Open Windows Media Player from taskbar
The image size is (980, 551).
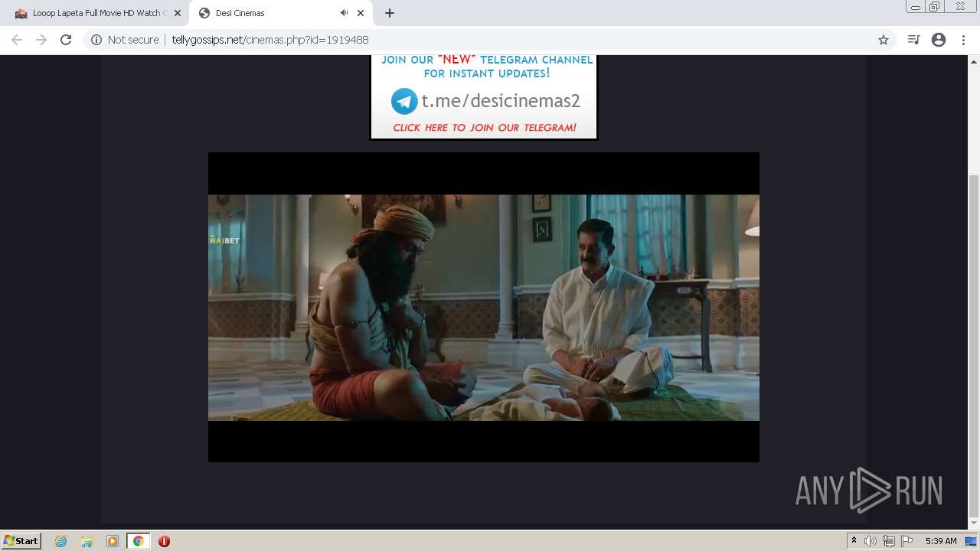pyautogui.click(x=113, y=541)
